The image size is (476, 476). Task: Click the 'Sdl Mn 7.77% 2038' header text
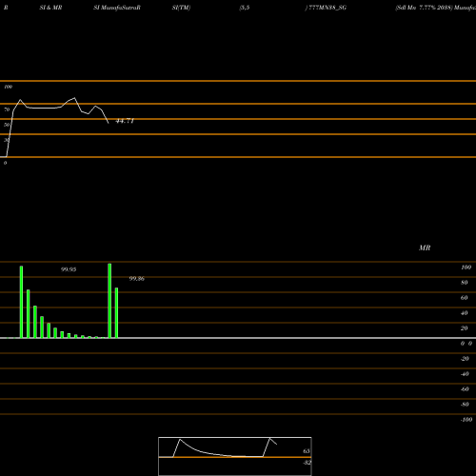point(424,8)
